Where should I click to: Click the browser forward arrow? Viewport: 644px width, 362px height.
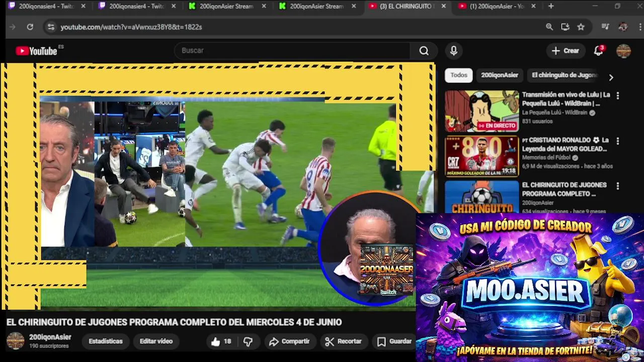click(x=13, y=27)
